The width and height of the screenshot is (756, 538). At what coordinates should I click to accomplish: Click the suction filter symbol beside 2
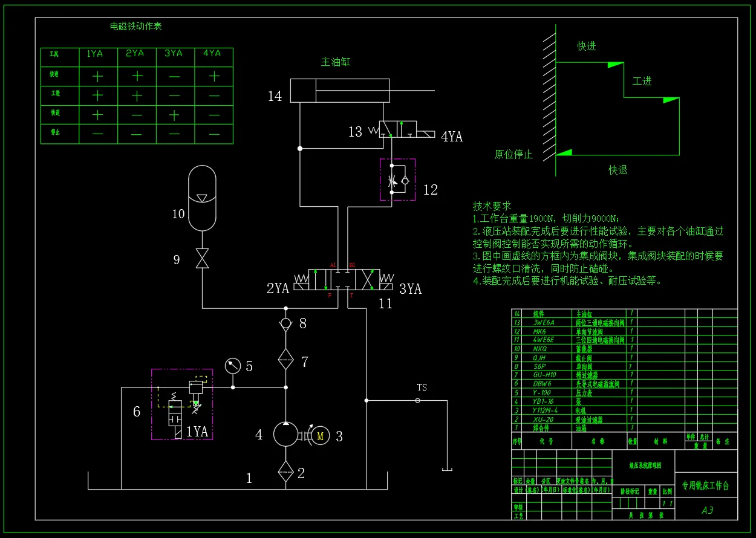click(x=285, y=472)
